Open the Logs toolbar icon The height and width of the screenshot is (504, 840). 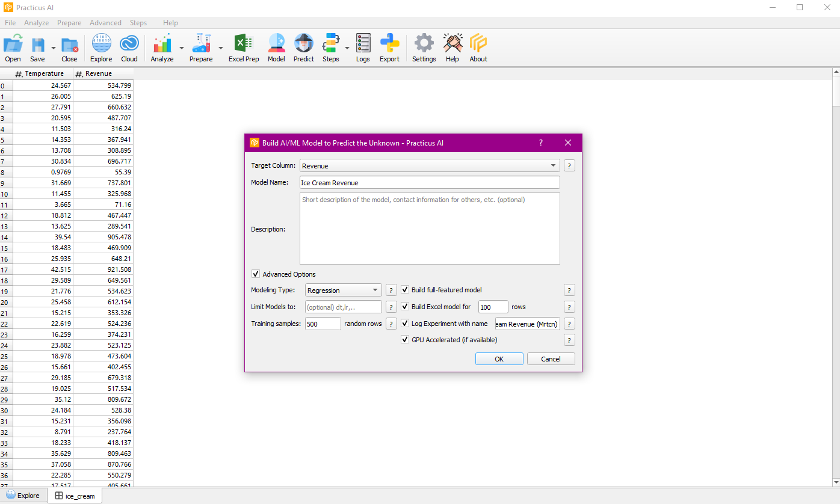pos(363,48)
